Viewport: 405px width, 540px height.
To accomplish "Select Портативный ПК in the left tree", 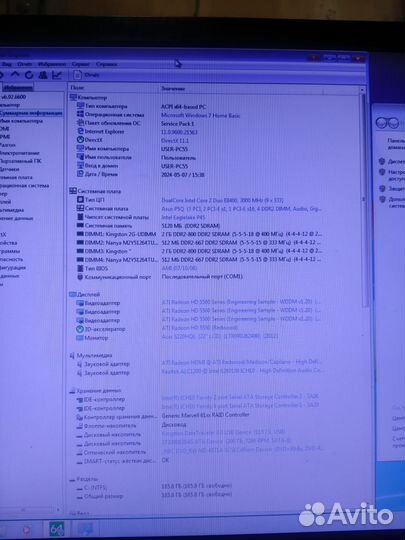I will (20, 161).
